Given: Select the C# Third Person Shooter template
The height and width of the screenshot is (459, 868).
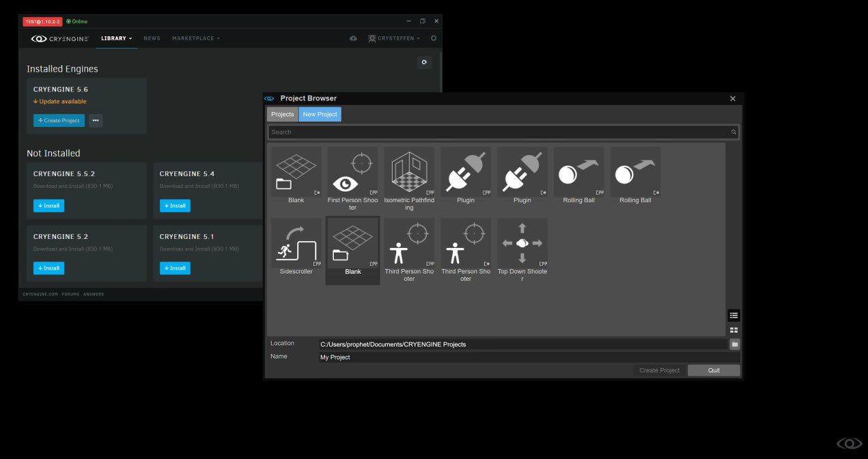Looking at the screenshot, I should coord(466,250).
